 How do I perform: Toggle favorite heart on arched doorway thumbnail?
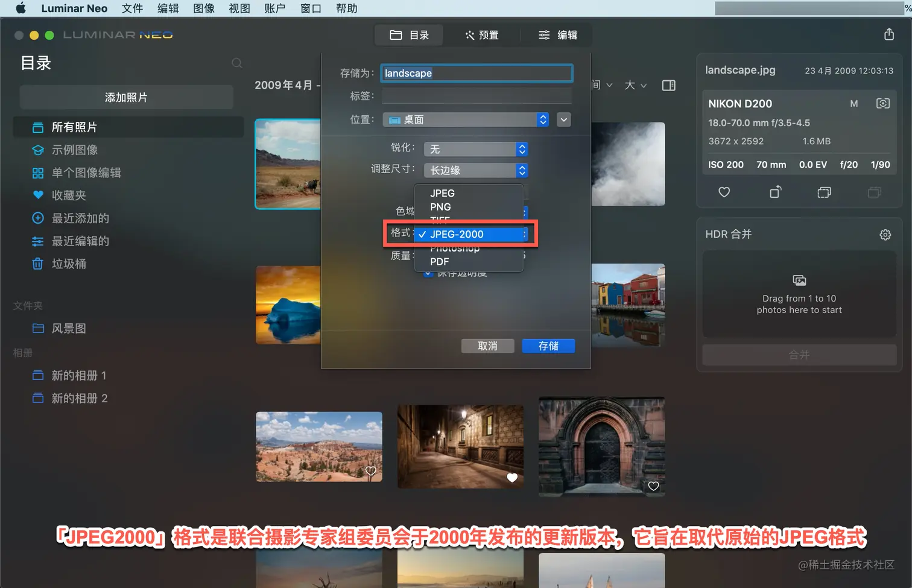coord(653,486)
